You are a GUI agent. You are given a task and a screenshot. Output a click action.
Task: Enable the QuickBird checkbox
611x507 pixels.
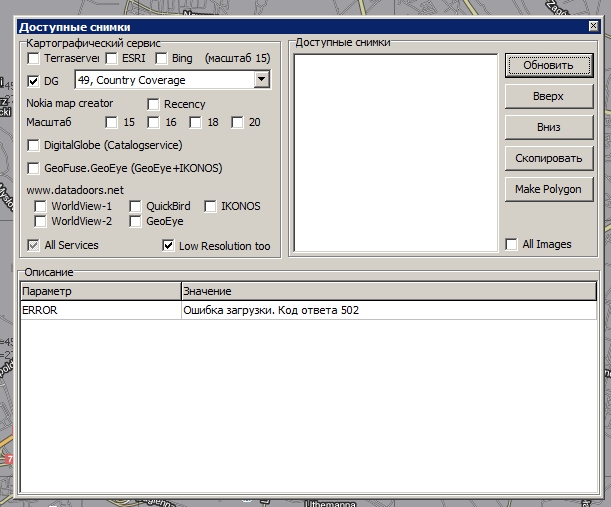click(x=136, y=207)
